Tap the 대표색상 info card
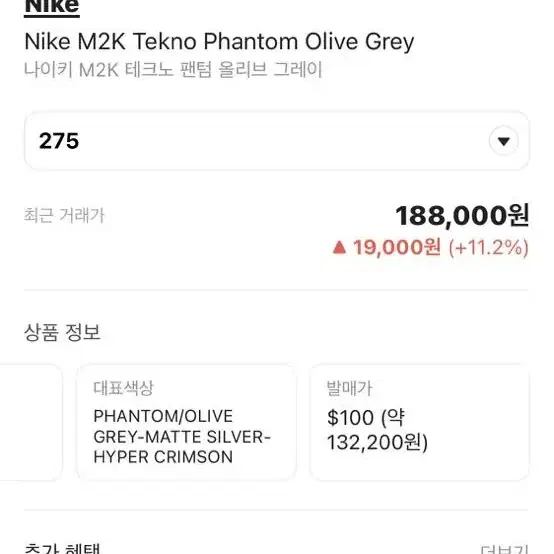Image resolution: width=554 pixels, height=554 pixels. tap(186, 422)
